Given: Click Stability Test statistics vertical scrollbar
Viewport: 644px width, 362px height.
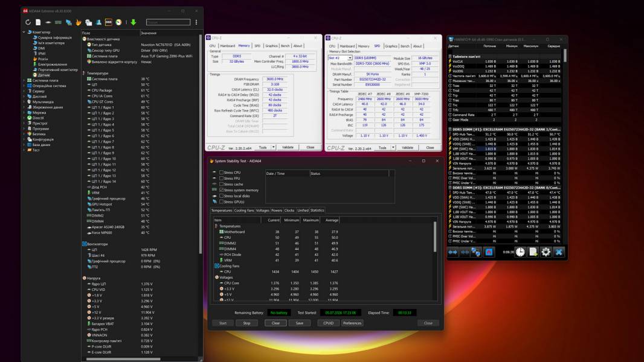Looking at the screenshot, I should click(x=435, y=237).
